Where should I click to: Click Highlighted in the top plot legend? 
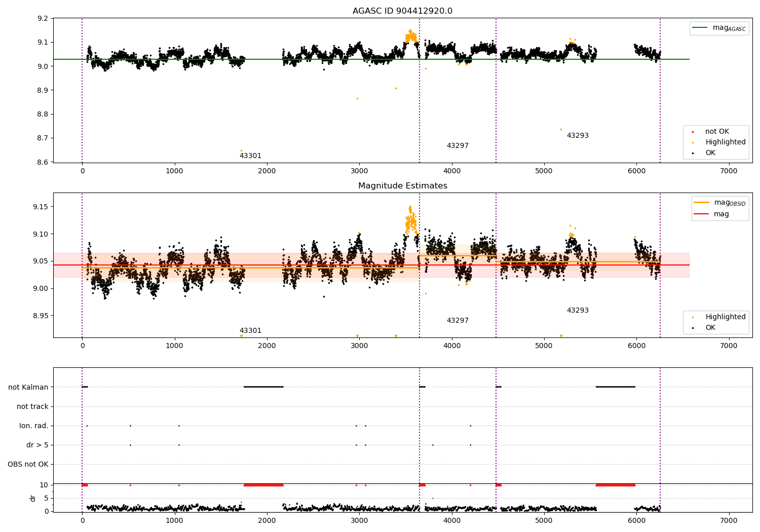tap(725, 142)
